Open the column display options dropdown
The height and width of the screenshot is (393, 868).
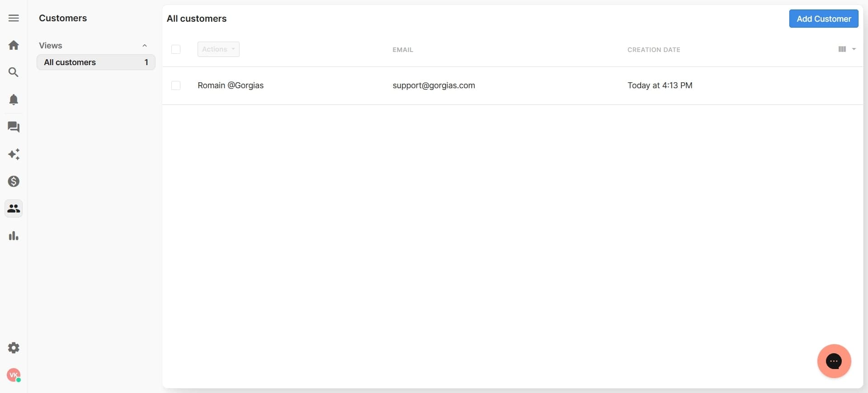click(x=846, y=49)
